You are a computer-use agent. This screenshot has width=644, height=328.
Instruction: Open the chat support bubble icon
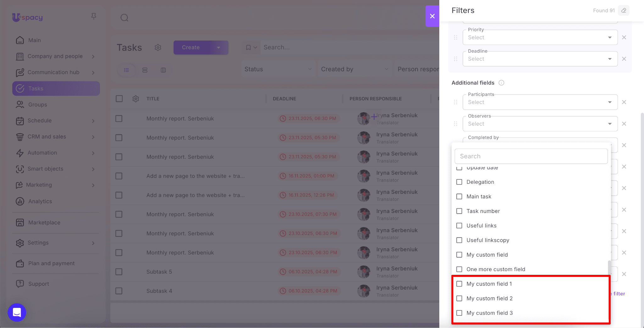pyautogui.click(x=17, y=312)
